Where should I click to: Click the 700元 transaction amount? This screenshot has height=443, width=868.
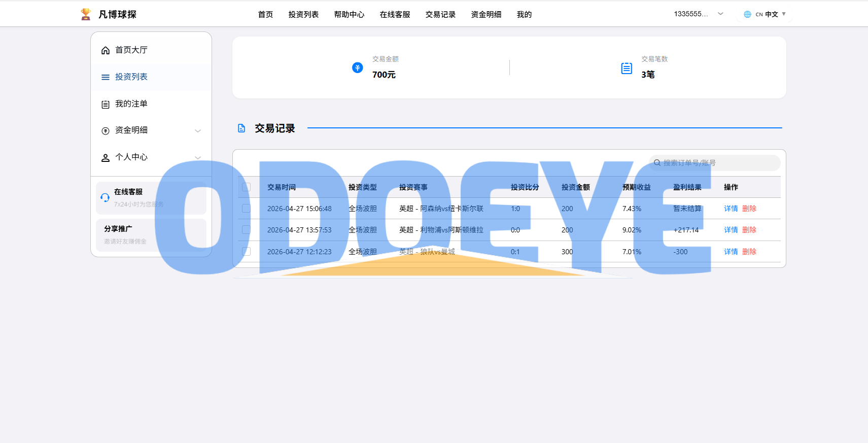tap(384, 75)
